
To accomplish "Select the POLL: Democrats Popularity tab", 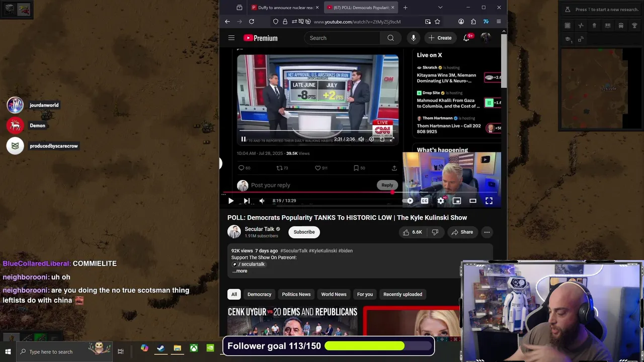I will click(x=360, y=8).
